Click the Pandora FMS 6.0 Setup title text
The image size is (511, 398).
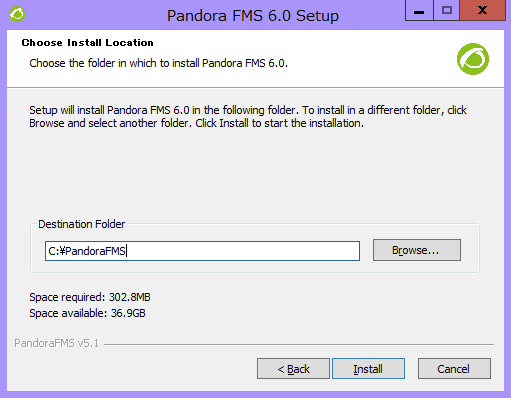point(253,16)
